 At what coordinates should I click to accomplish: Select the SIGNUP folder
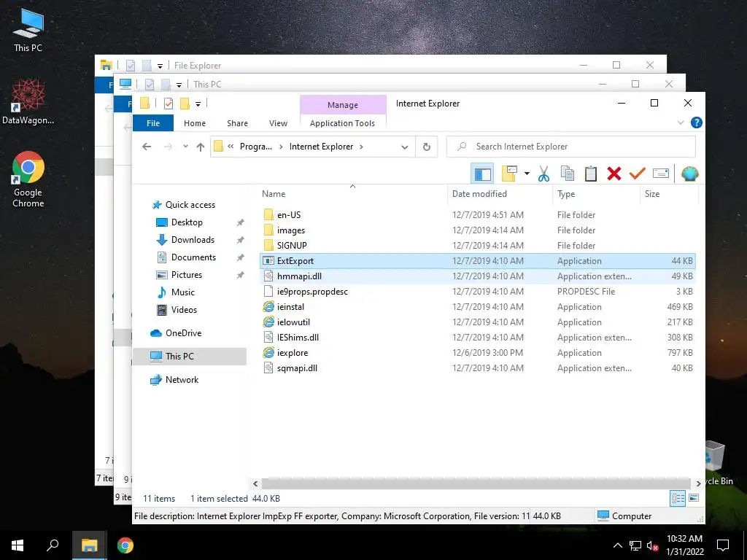click(x=478, y=245)
